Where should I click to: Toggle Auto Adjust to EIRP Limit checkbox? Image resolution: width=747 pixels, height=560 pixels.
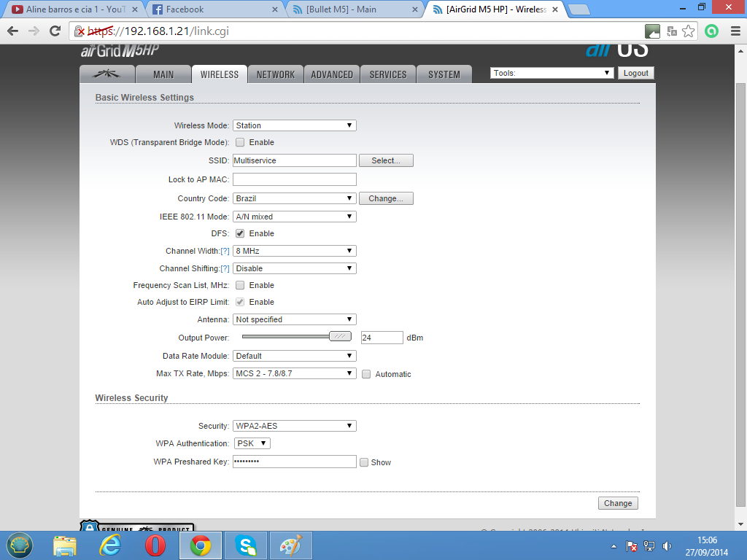click(240, 302)
